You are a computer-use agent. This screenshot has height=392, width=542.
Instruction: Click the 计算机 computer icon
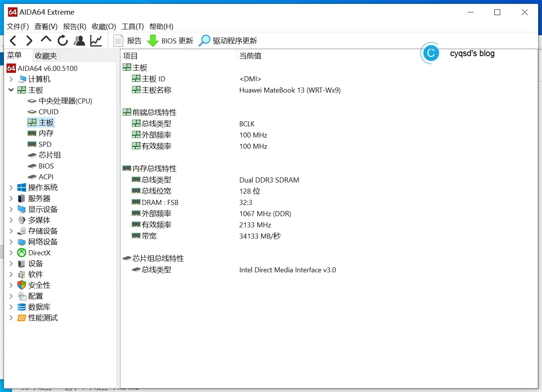22,79
